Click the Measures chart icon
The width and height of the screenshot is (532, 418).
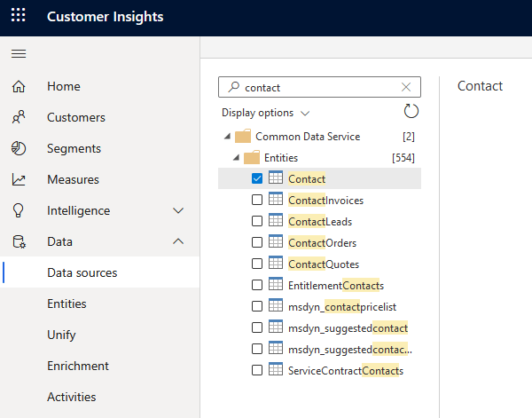(x=18, y=180)
